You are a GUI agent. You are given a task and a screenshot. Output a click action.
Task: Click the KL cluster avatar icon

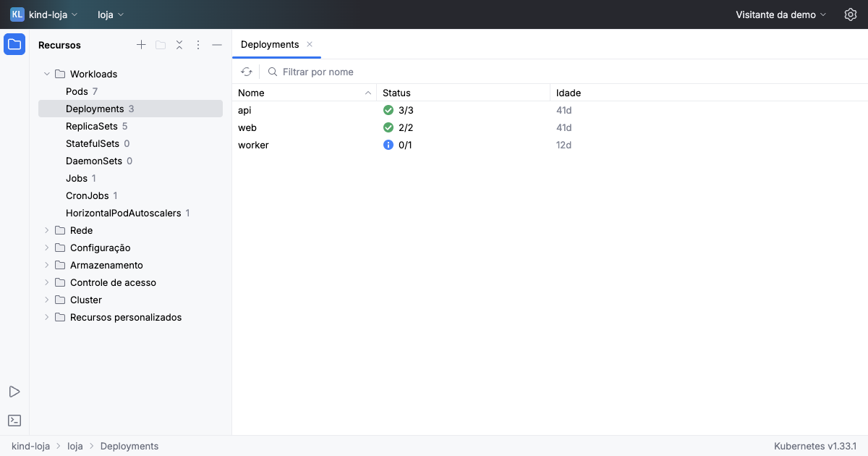(x=17, y=14)
